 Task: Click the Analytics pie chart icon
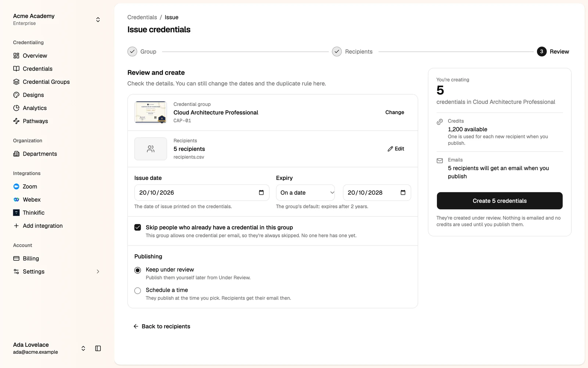(16, 108)
